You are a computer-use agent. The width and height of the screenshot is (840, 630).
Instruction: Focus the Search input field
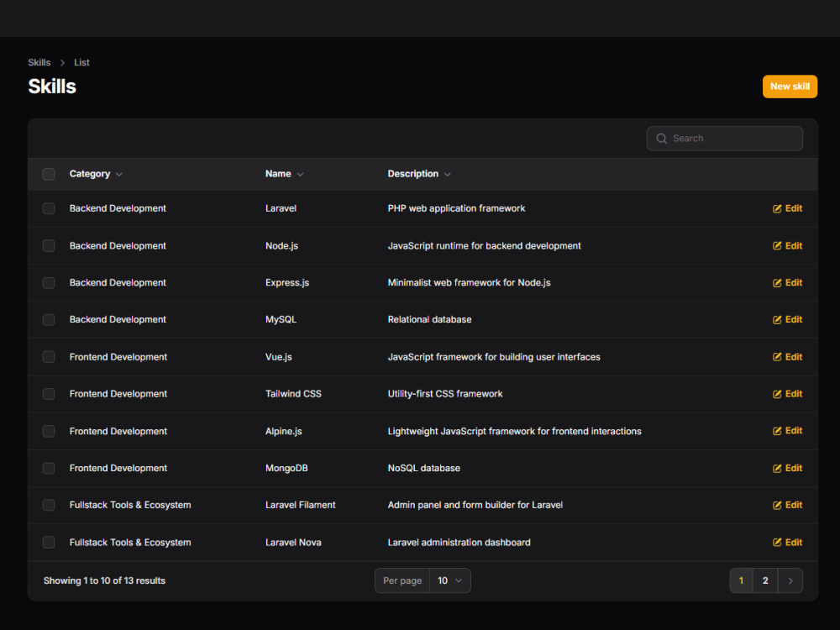[724, 139]
